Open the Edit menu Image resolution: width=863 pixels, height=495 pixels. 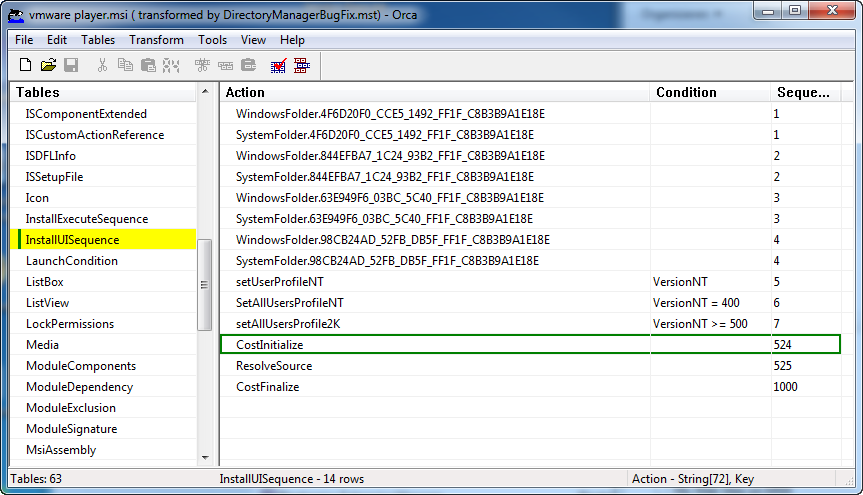click(57, 40)
